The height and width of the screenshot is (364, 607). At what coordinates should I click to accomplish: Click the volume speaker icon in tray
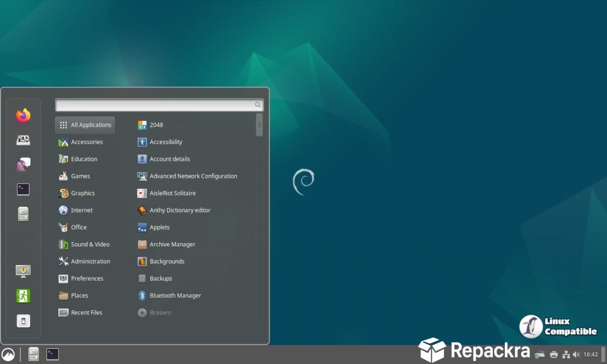tap(576, 354)
